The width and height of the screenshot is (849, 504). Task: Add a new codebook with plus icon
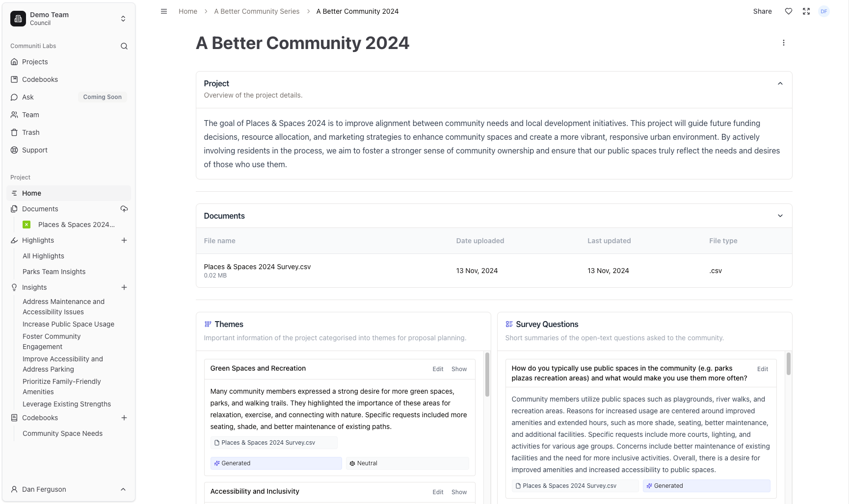click(x=124, y=418)
